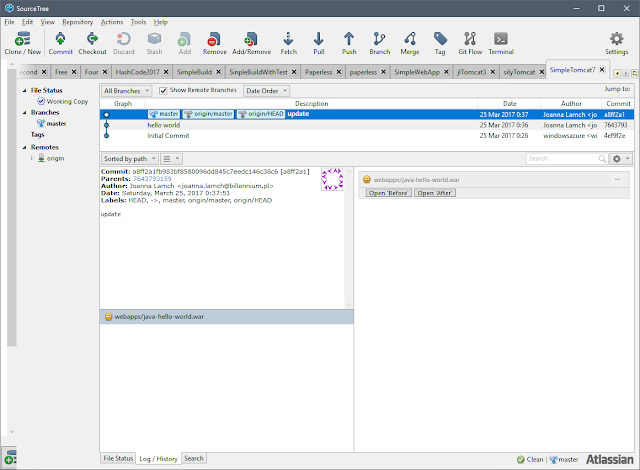Click the Clone / New toolbar icon

point(22,43)
